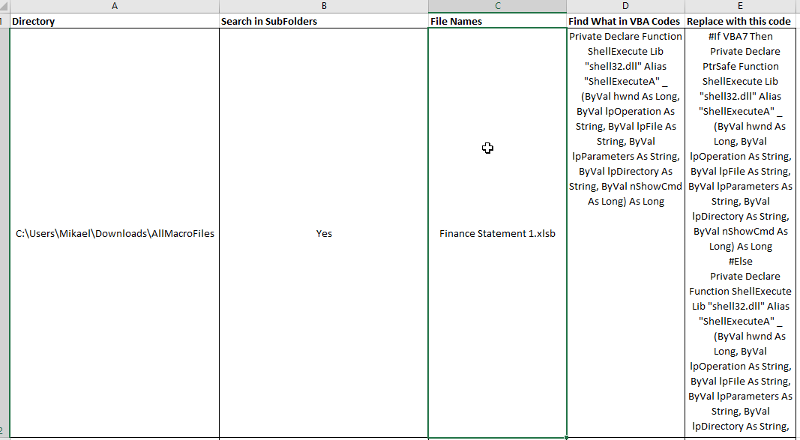Select the cell starting "#If VBA7 Then"
The image size is (800, 440).
(x=740, y=233)
